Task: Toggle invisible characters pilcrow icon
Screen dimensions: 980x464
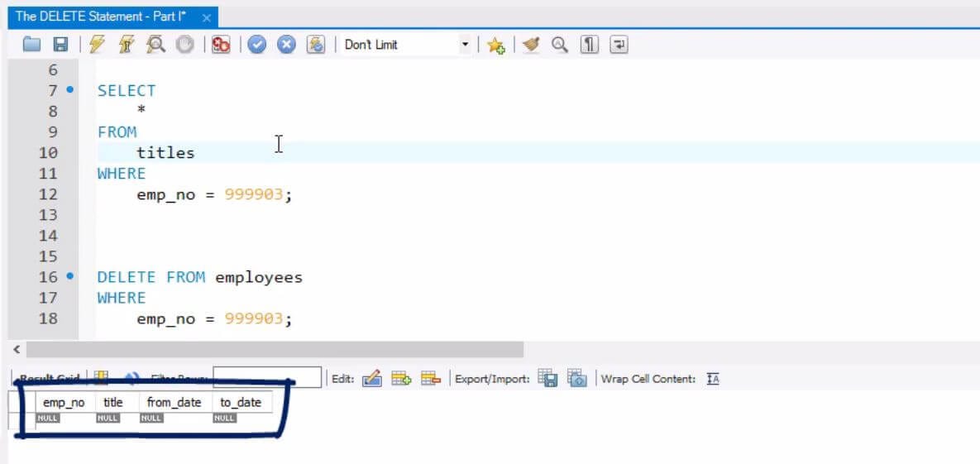Action: click(589, 45)
